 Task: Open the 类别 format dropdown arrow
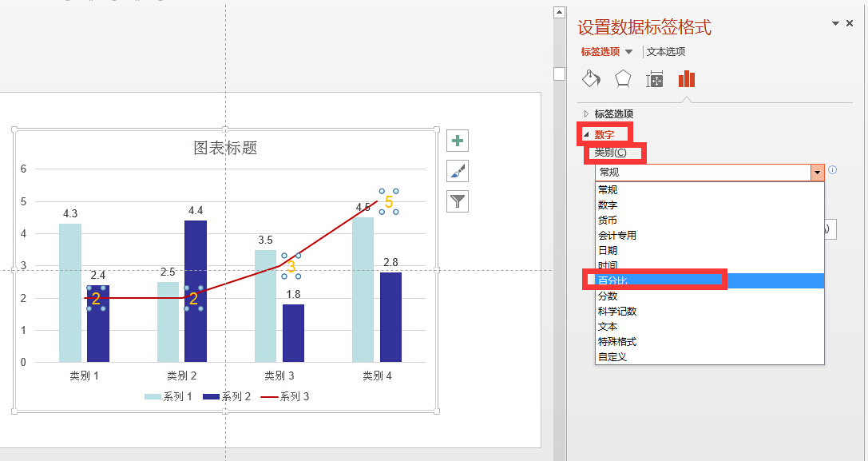[x=818, y=172]
